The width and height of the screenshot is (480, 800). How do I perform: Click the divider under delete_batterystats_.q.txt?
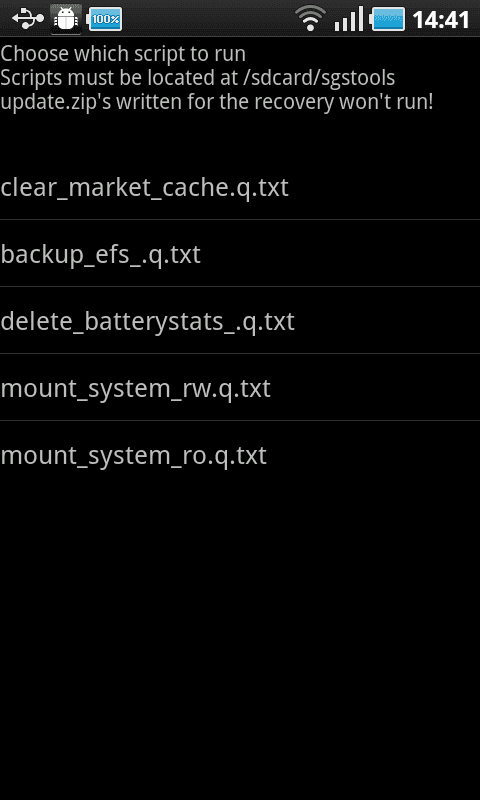tap(240, 354)
